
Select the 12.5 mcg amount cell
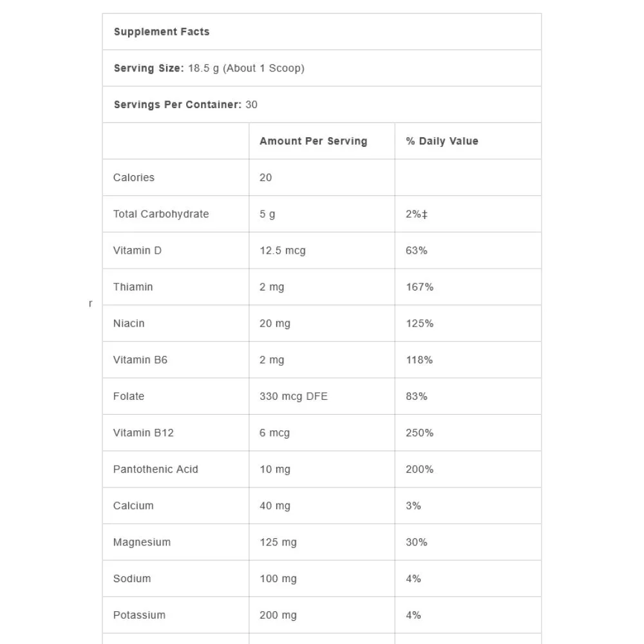click(x=283, y=251)
